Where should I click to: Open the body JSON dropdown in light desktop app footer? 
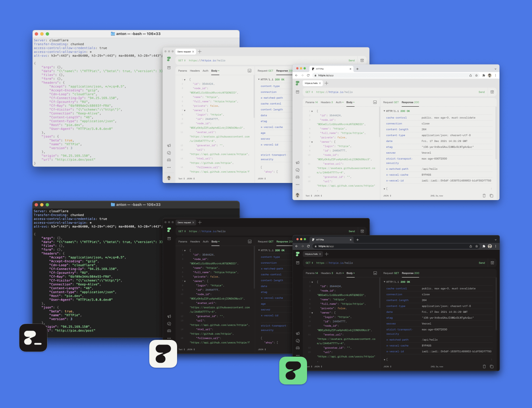tap(191, 178)
